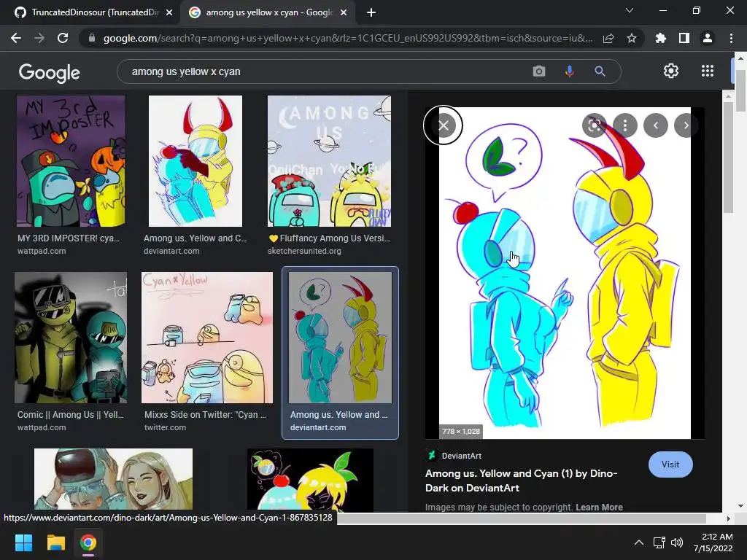This screenshot has height=560, width=747.
Task: Show hidden system tray icons
Action: click(x=639, y=542)
